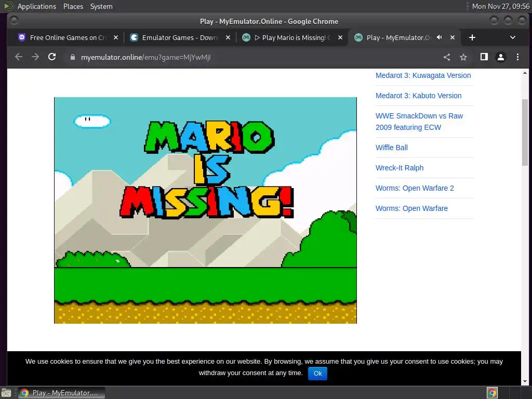Open Medarot 3: Kabuto Version link
The image size is (532, 399).
[418, 96]
